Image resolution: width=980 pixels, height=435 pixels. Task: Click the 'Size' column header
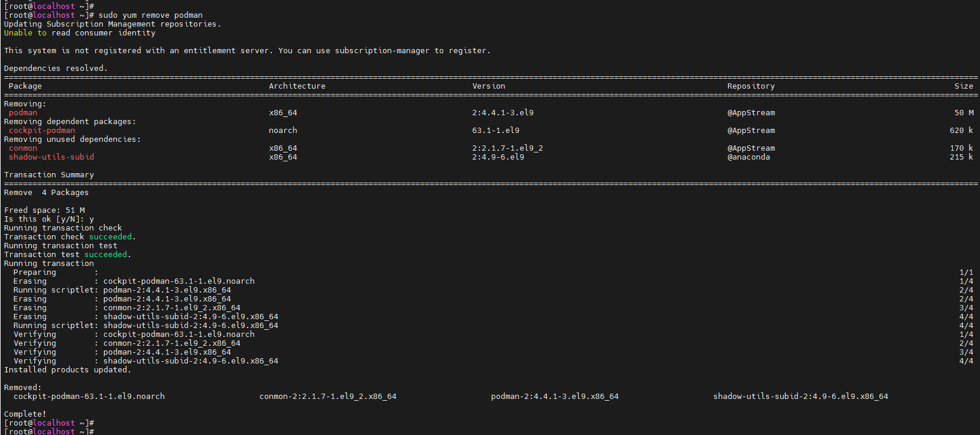[963, 86]
